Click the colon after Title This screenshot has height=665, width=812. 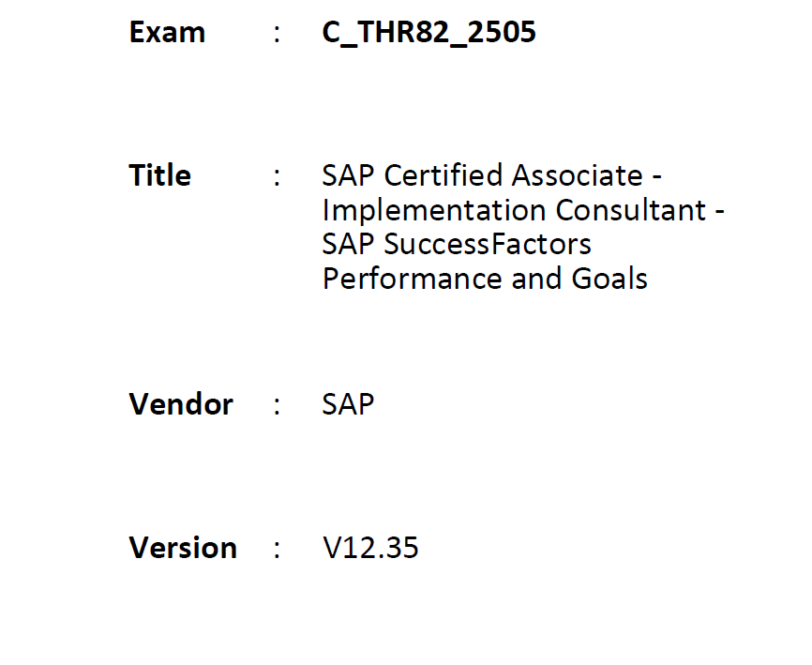coord(277,177)
